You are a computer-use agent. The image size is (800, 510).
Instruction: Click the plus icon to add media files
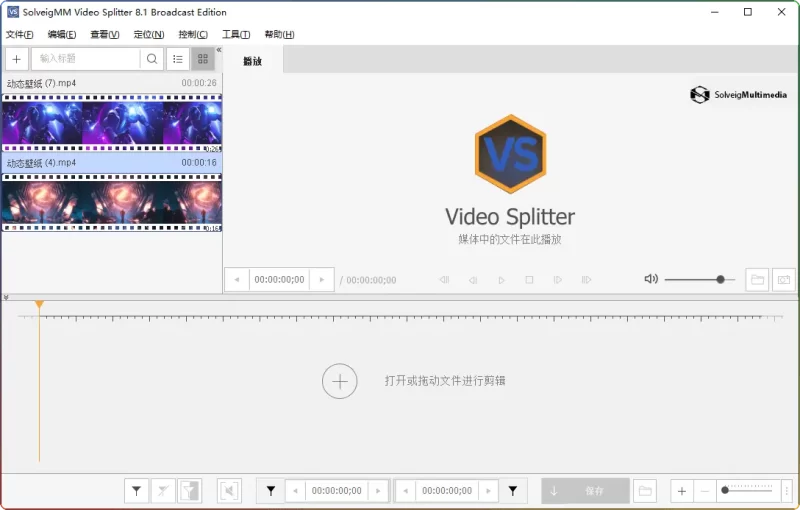point(16,59)
